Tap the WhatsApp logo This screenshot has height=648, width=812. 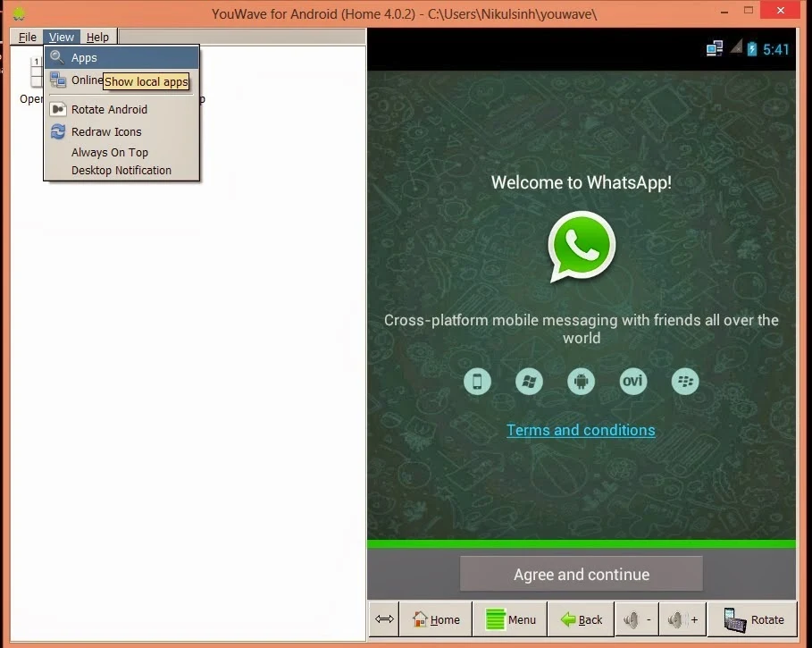pos(582,247)
